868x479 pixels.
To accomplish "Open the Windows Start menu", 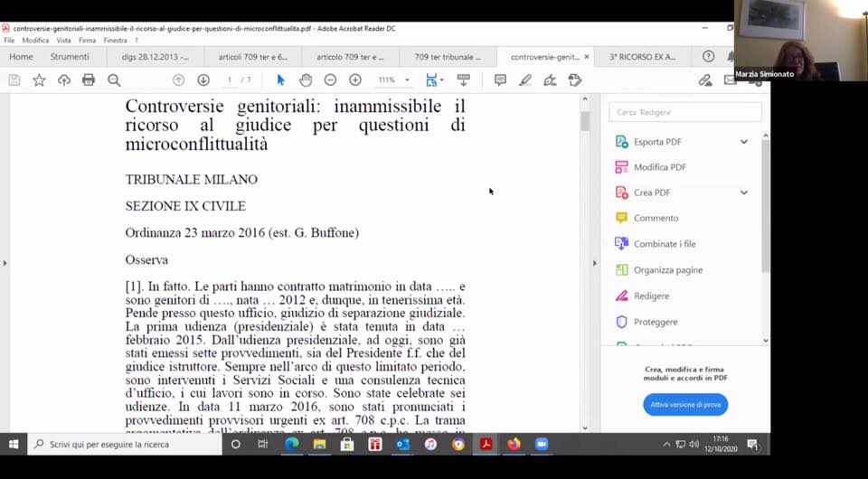I will tap(14, 444).
